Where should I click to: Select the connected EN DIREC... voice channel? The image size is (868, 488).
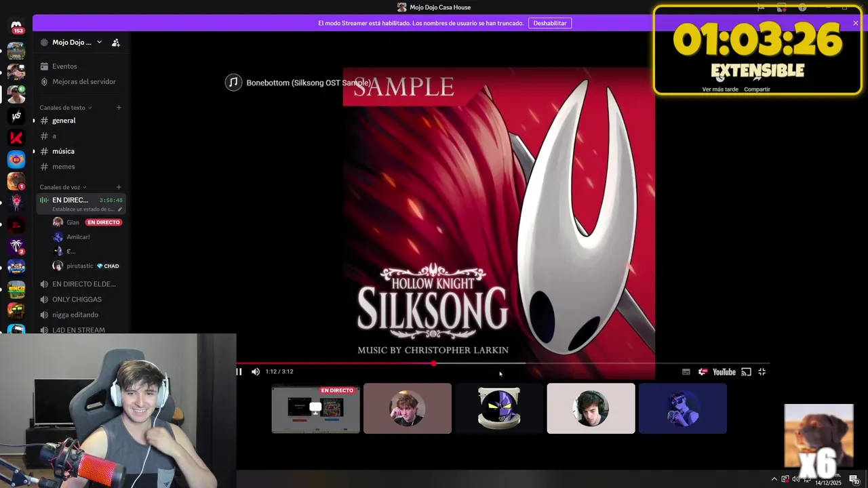click(x=81, y=203)
